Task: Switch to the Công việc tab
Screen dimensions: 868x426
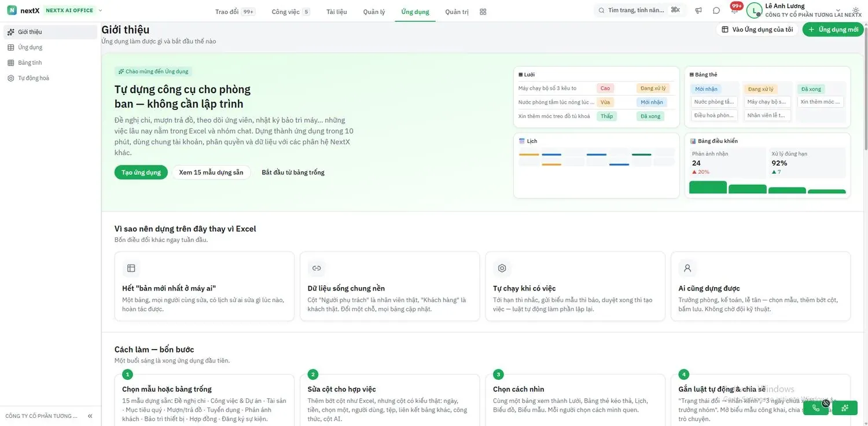Action: click(x=290, y=12)
